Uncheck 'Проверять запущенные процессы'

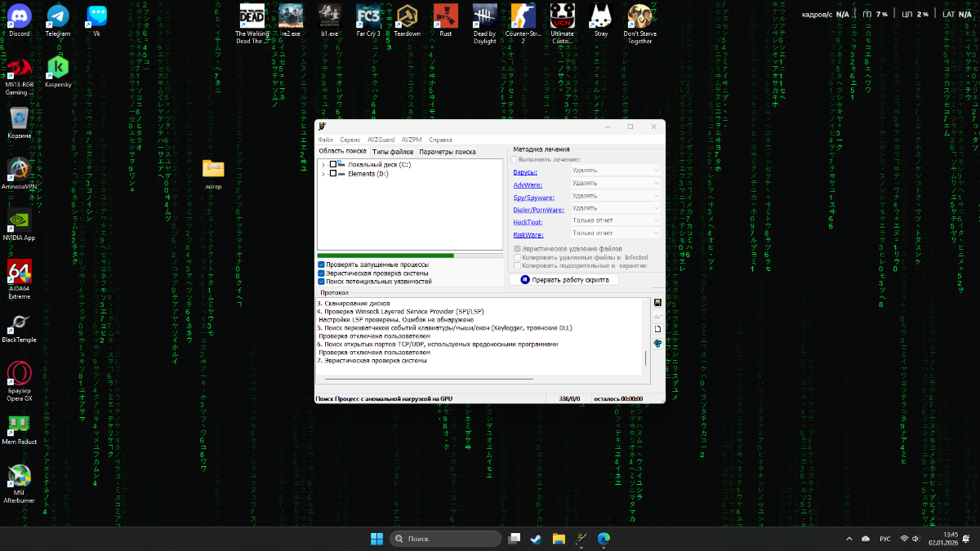point(322,264)
